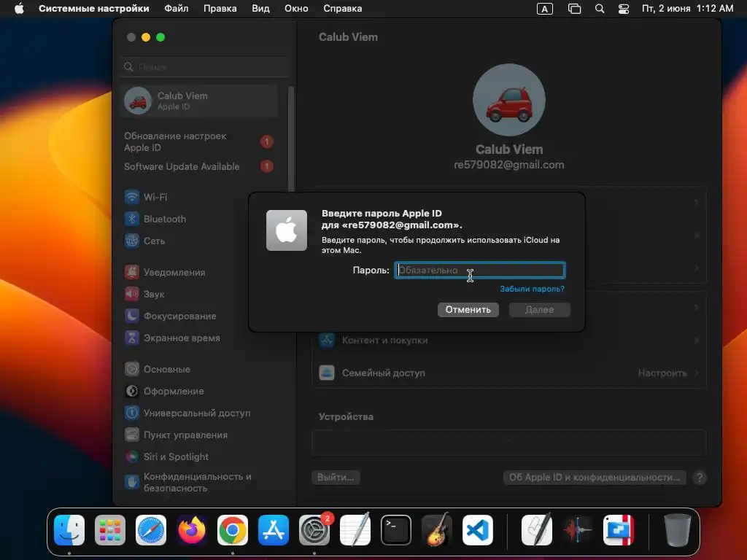The height and width of the screenshot is (560, 747).
Task: Open the Правка menu
Action: [x=220, y=9]
